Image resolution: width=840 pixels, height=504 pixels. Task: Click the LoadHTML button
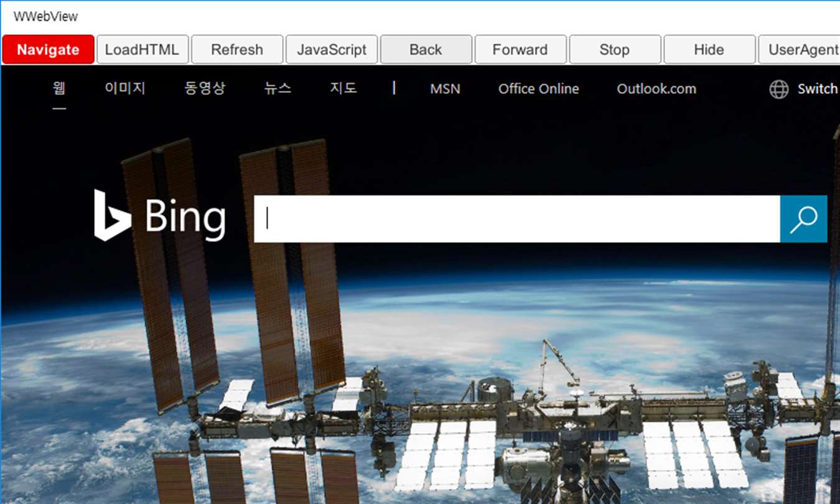coord(142,50)
